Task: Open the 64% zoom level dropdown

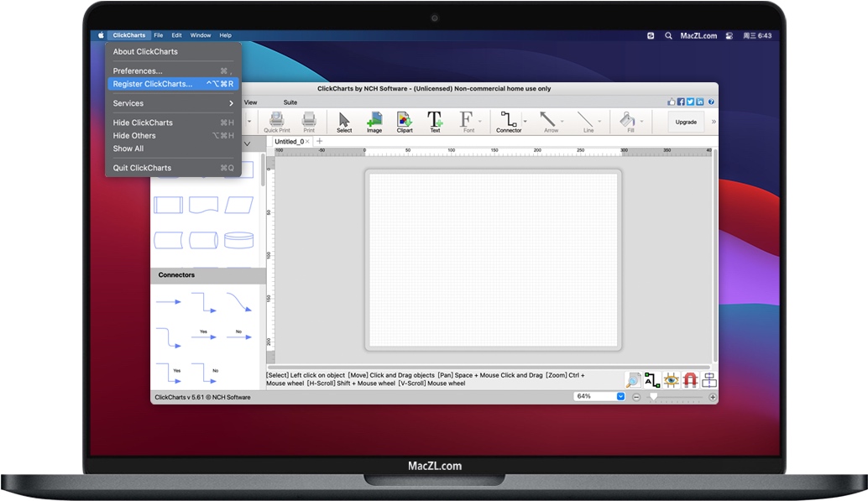Action: pos(621,396)
